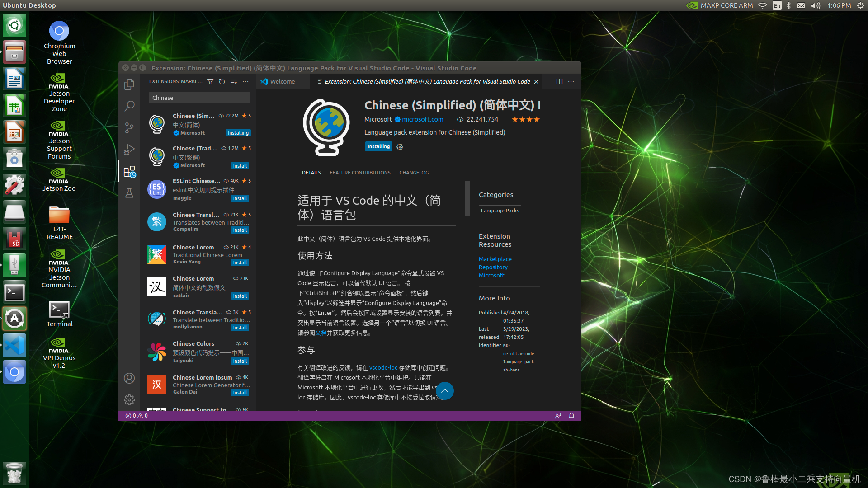
Task: Click the Installing button in extension header
Action: pos(378,147)
